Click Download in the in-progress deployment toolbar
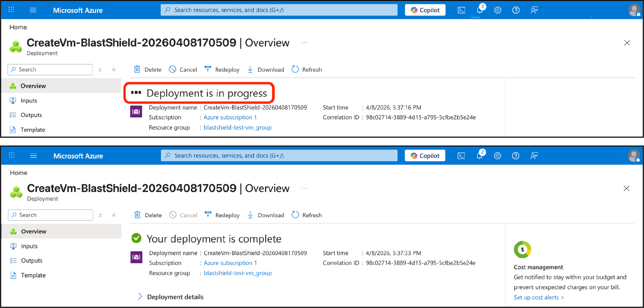The image size is (644, 308). pos(266,69)
